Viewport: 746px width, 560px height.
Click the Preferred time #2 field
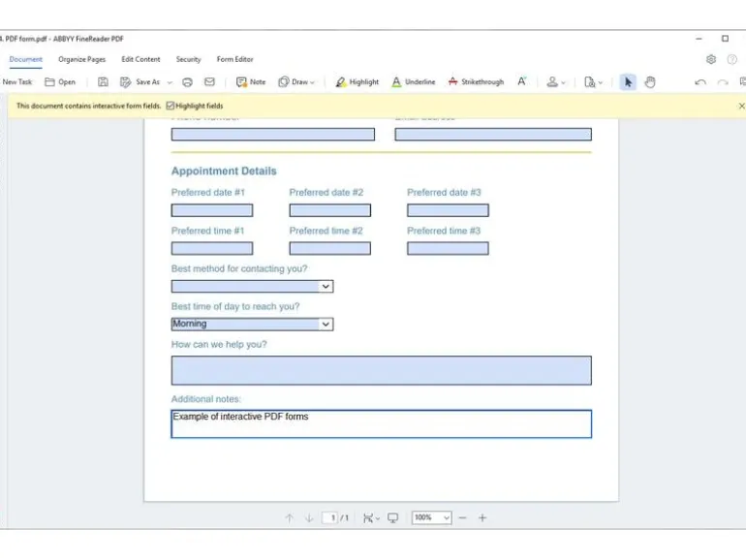[330, 248]
